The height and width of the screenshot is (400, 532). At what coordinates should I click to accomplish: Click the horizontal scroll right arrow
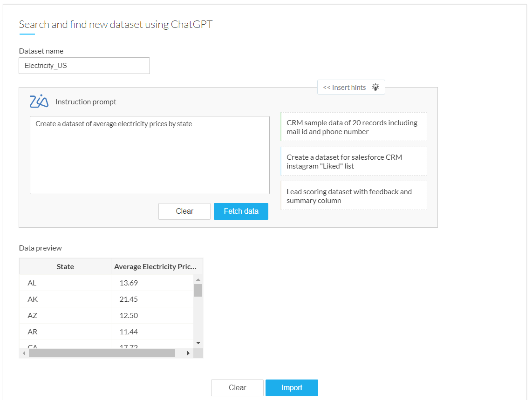pos(188,353)
